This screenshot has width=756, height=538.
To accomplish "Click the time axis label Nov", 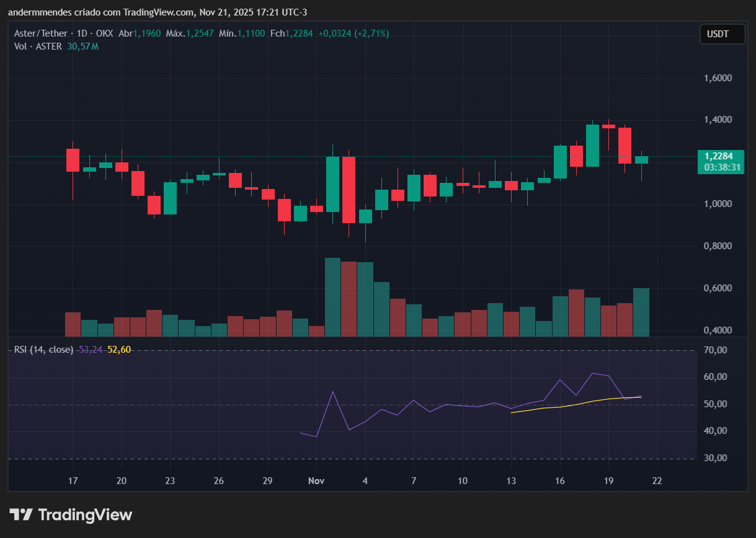I will (316, 480).
